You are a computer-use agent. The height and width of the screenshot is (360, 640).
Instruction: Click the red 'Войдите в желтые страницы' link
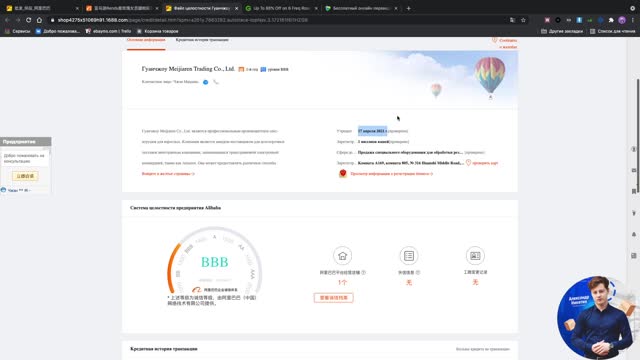168,173
